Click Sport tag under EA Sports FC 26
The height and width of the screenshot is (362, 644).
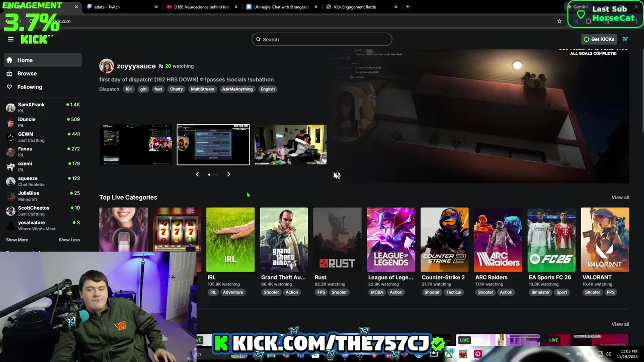562,292
